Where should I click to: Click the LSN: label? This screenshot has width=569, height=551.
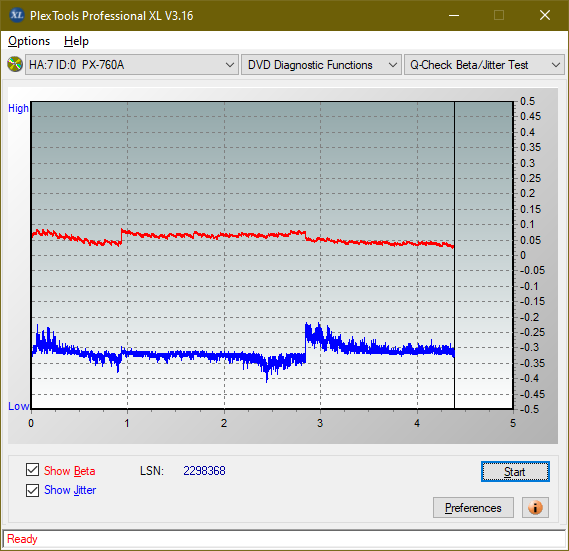tap(152, 471)
